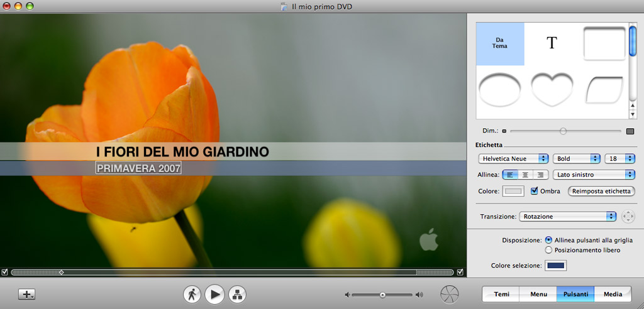Select Allinea pulsanti alla griglia option
Viewport: 644px width, 309px height.
tap(549, 240)
